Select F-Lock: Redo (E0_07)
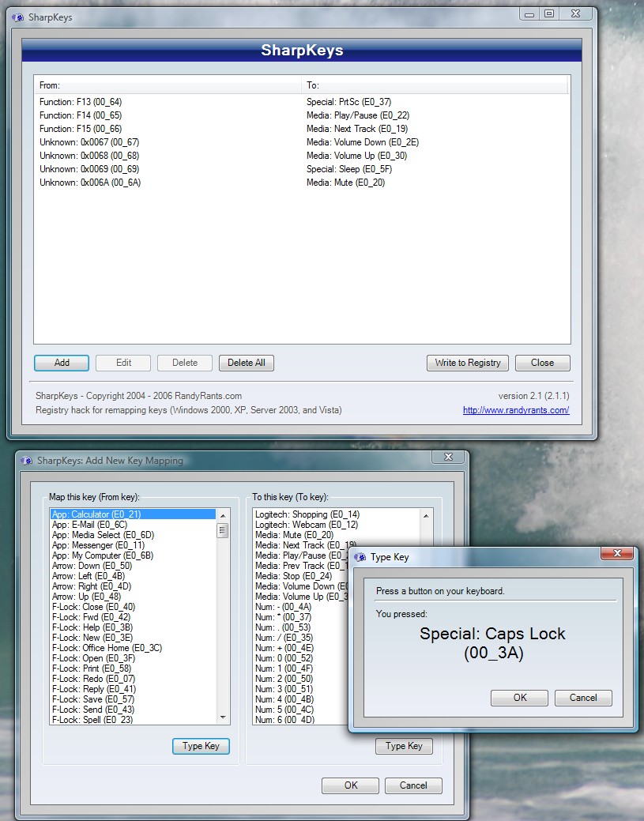Viewport: 644px width, 821px height. pos(133,679)
